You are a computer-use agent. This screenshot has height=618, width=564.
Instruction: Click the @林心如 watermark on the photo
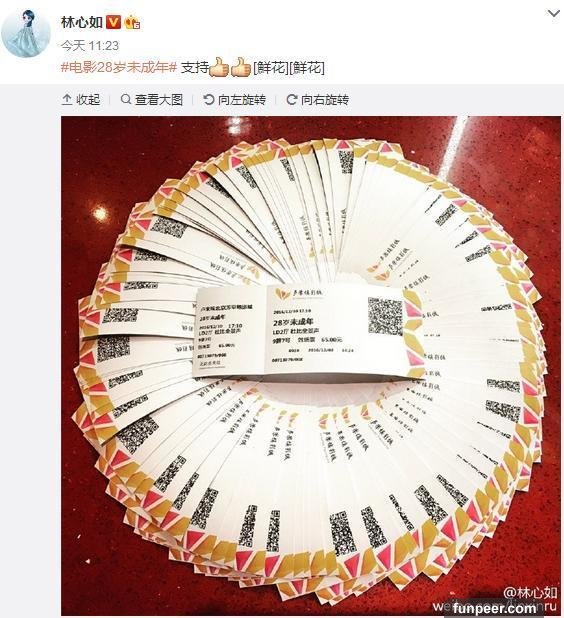click(x=530, y=593)
